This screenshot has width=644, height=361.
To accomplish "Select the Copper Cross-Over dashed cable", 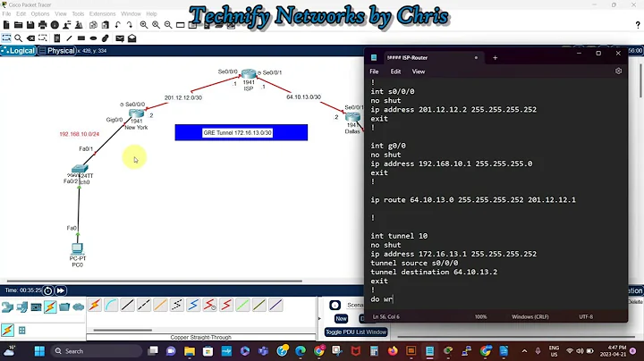I will (144, 306).
